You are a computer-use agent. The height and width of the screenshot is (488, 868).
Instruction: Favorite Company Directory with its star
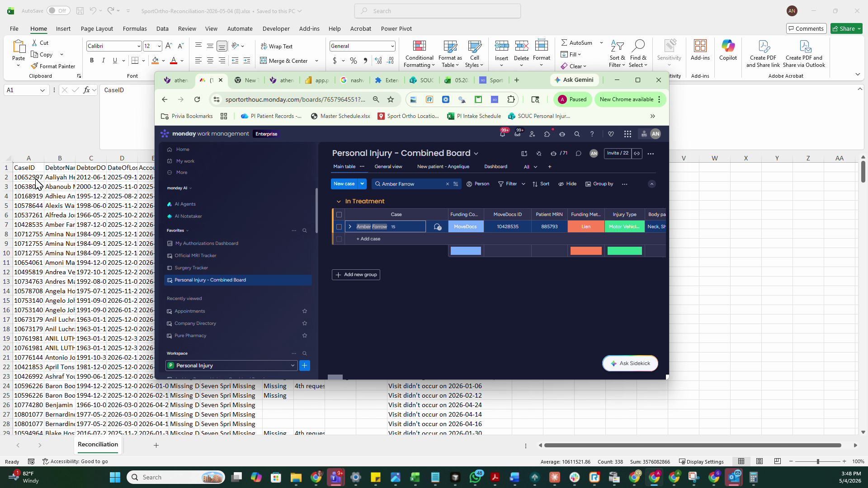pyautogui.click(x=305, y=324)
